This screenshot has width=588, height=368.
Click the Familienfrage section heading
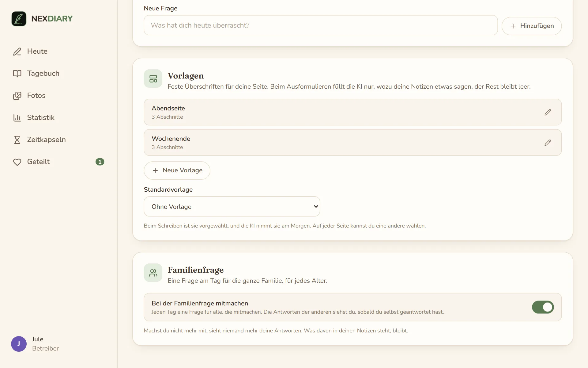click(x=196, y=270)
